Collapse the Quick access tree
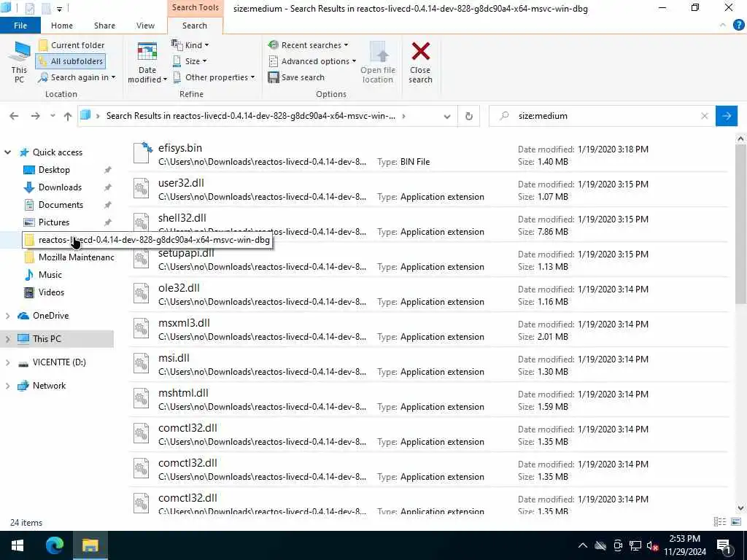This screenshot has width=747, height=560. (x=7, y=152)
